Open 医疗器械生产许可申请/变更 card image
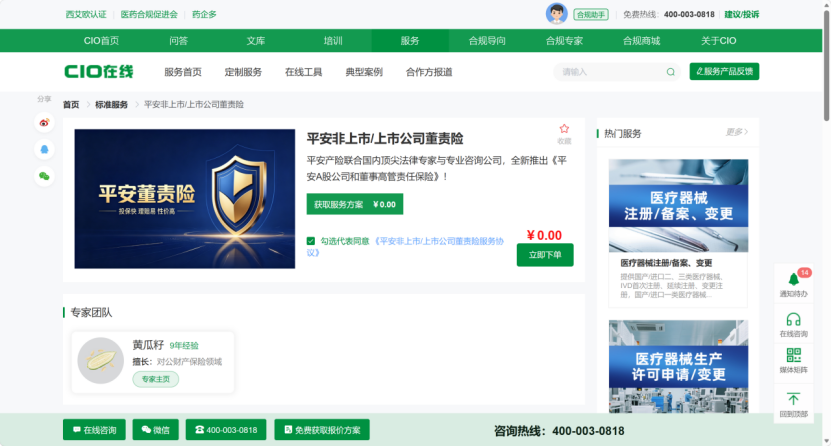The image size is (832, 446). point(678,366)
